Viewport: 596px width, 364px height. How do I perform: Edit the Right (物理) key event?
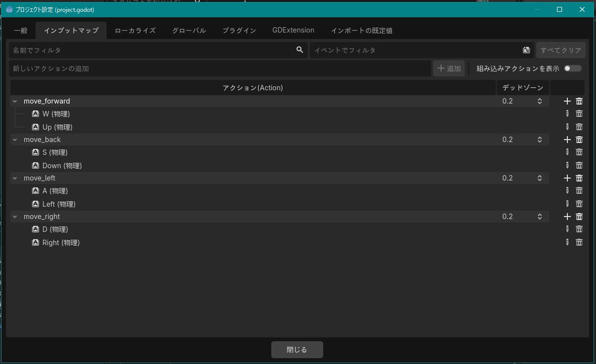point(567,242)
